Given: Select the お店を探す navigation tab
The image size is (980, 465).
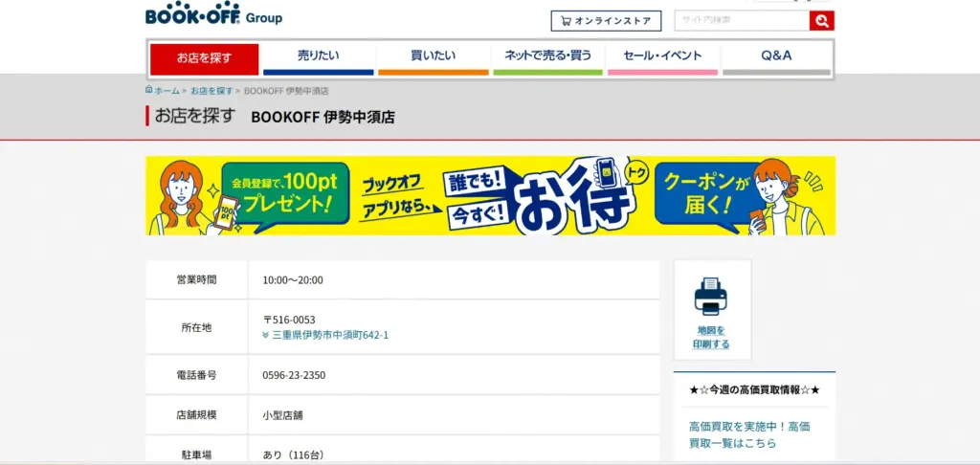Looking at the screenshot, I should click(x=204, y=58).
